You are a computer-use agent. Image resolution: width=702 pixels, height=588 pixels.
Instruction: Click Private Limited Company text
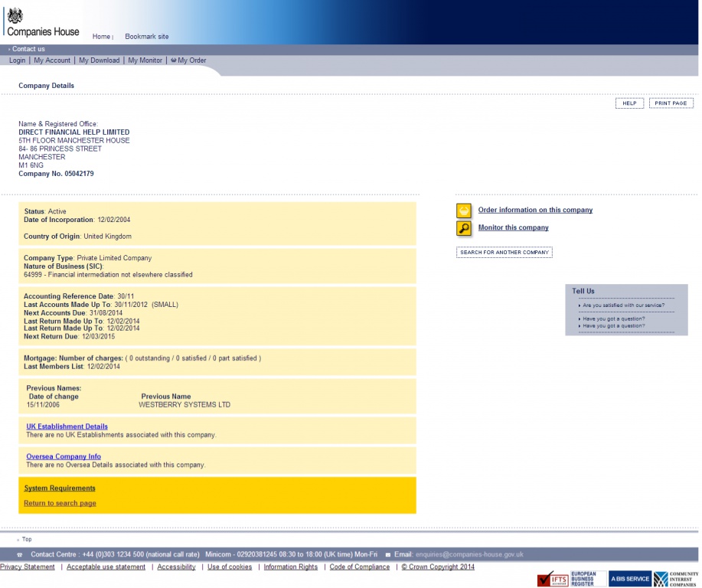coord(114,258)
